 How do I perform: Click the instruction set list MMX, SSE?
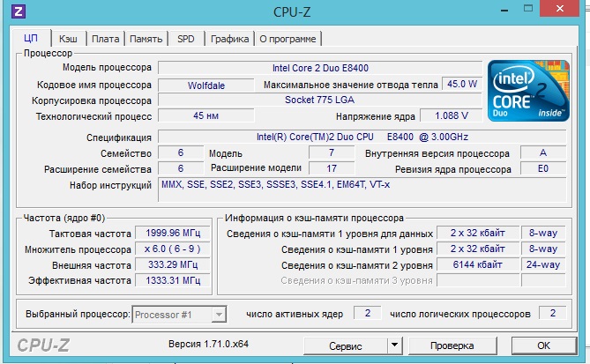[362, 189]
